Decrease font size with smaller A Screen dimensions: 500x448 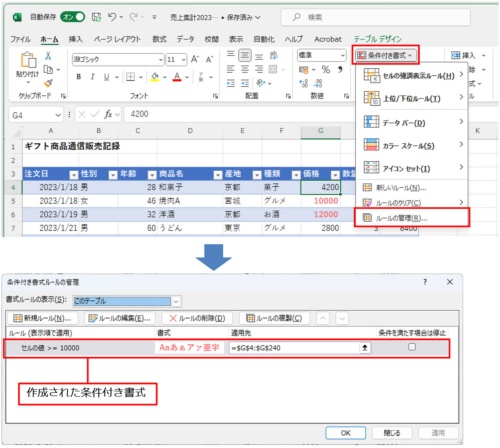(x=209, y=59)
